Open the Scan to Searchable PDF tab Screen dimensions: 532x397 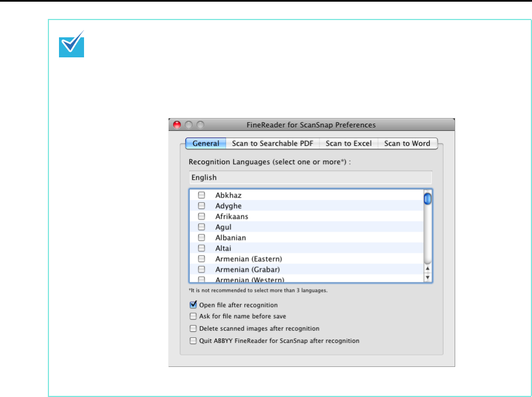pos(273,143)
